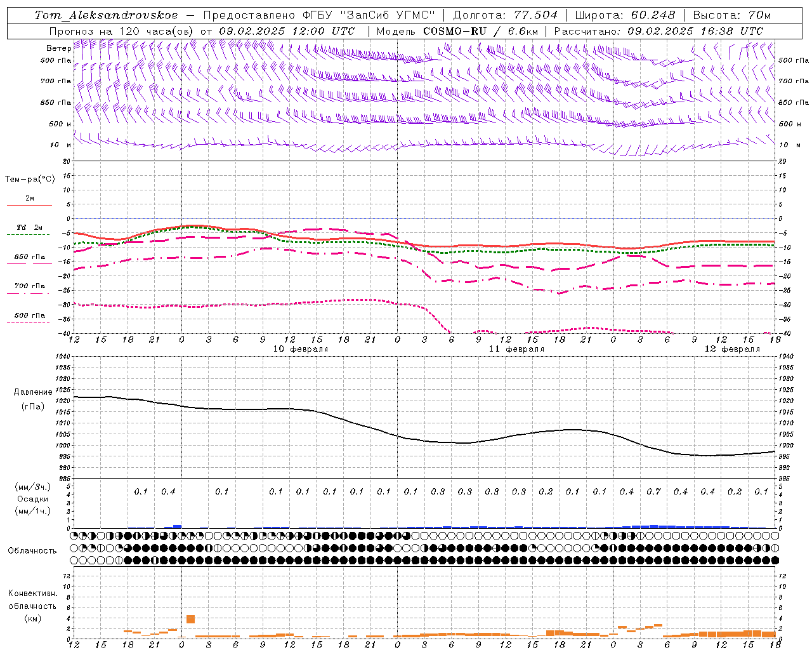Click the Осадки panel label
The image size is (812, 650).
[x=34, y=500]
